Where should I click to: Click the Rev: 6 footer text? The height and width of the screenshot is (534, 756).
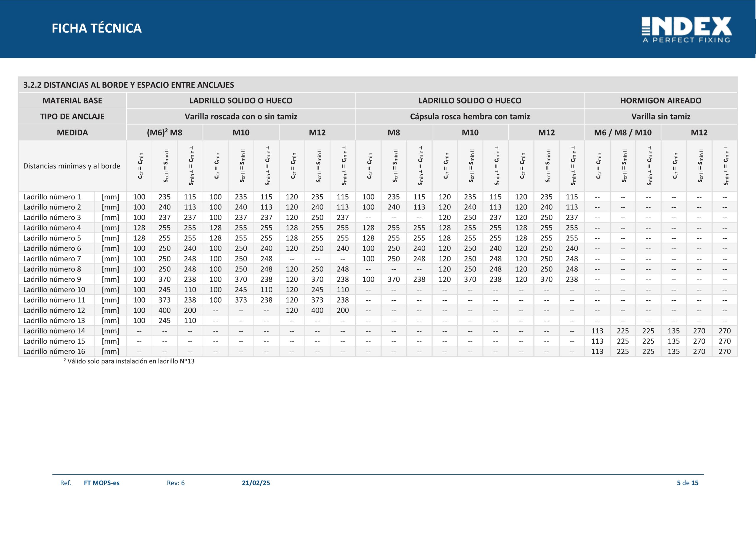pyautogui.click(x=176, y=483)
